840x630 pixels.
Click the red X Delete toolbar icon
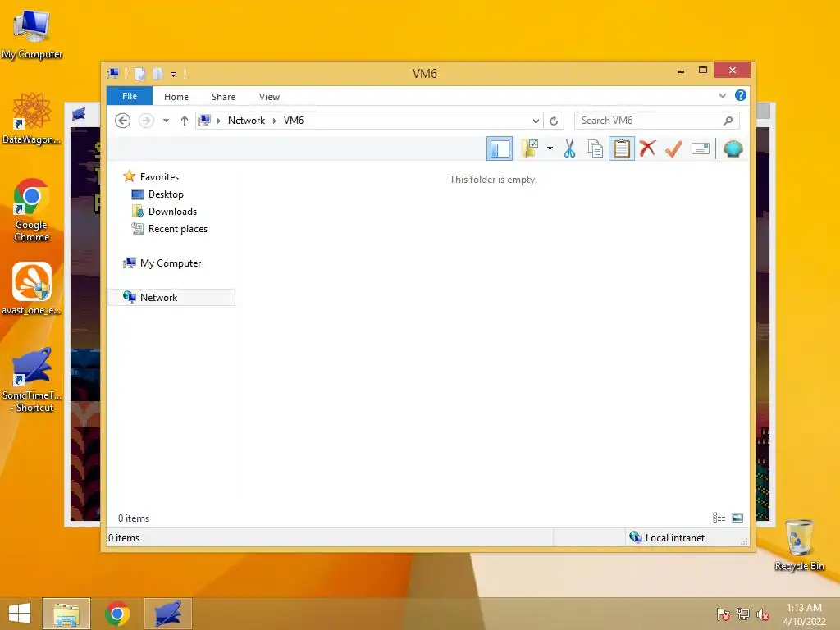coord(647,148)
